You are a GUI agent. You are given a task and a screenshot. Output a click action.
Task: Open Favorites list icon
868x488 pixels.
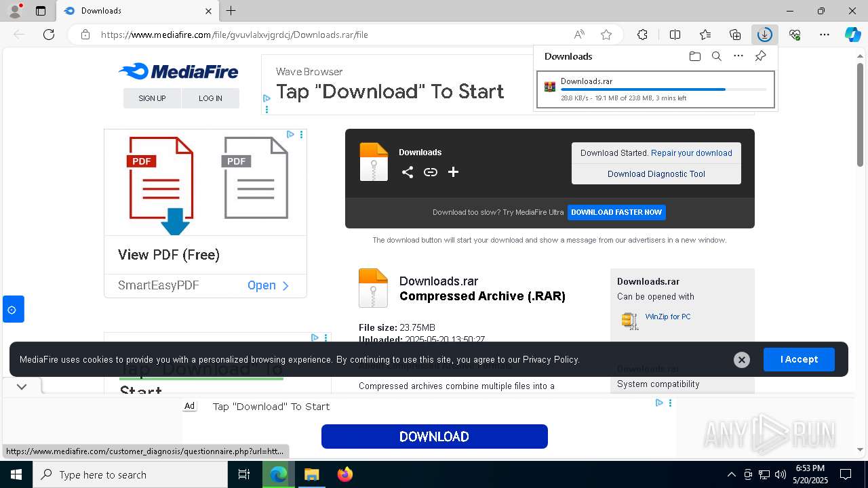[705, 35]
